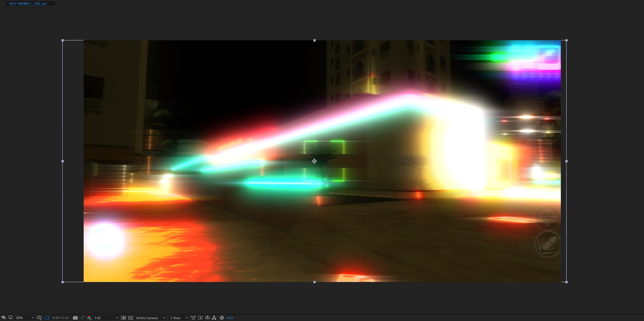The height and width of the screenshot is (321, 644).
Task: Click the right-middle layer transform handle
Action: (566, 161)
